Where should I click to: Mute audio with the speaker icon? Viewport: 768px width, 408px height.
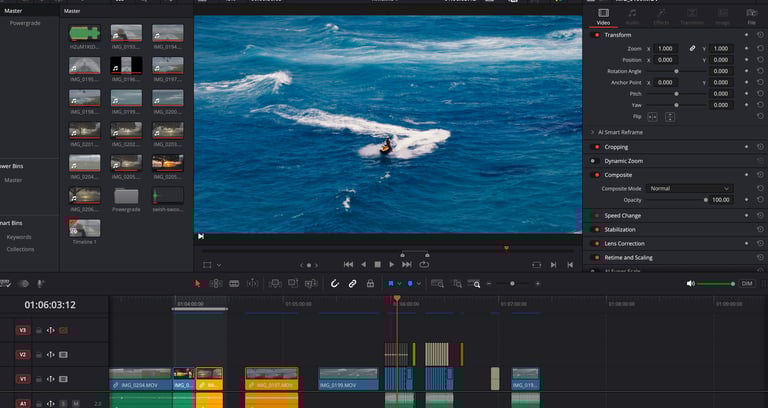[x=690, y=284]
